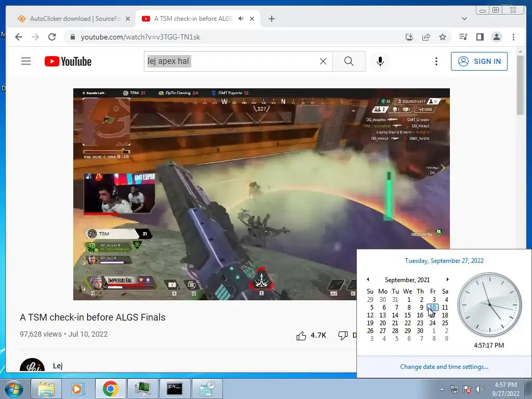Click video title A TSM check-in before ALGS Finals
The height and width of the screenshot is (399, 532).
[x=92, y=317]
